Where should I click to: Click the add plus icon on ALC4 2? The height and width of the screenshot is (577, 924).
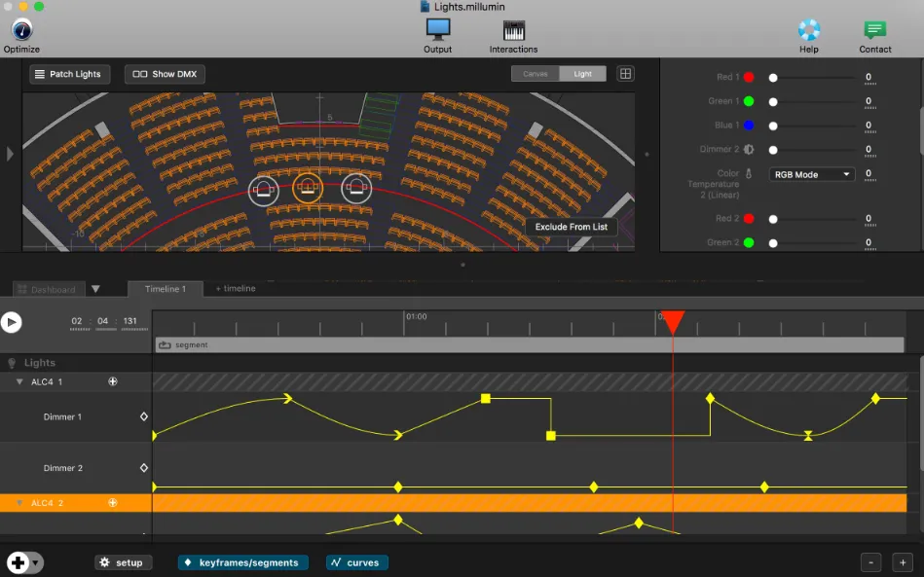click(x=113, y=503)
